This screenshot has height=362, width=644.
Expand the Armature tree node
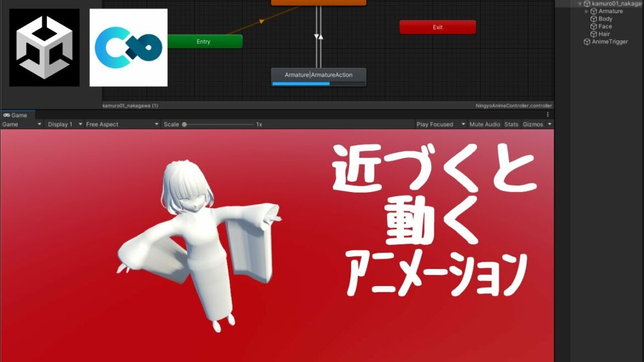pyautogui.click(x=586, y=11)
